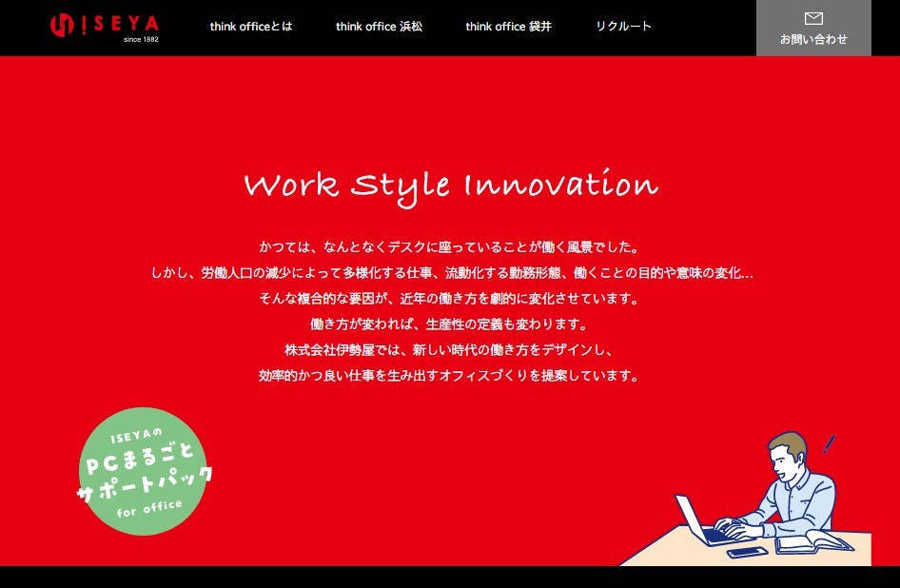Click the "since 1882" text under the logo
This screenshot has height=588, width=900.
click(141, 39)
